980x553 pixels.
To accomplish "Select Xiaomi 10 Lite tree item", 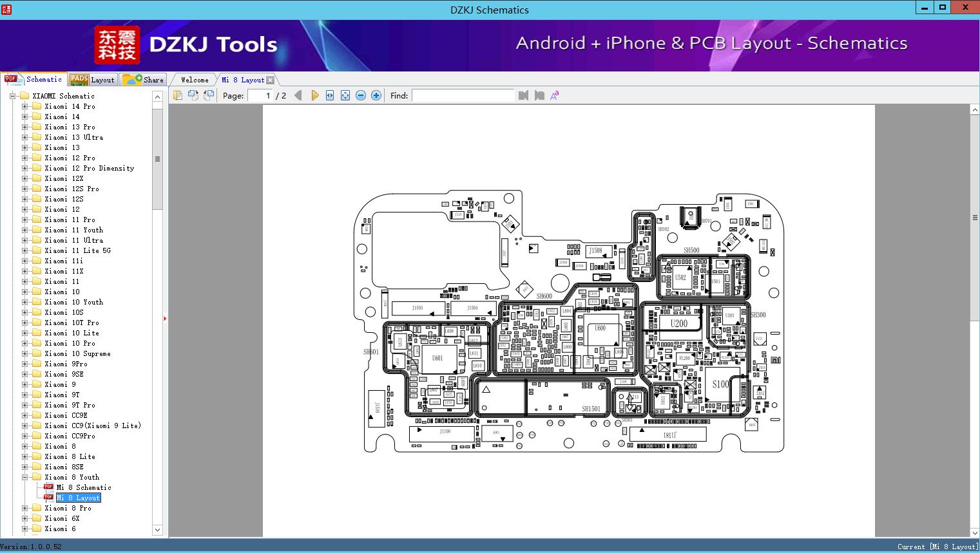I will click(72, 333).
